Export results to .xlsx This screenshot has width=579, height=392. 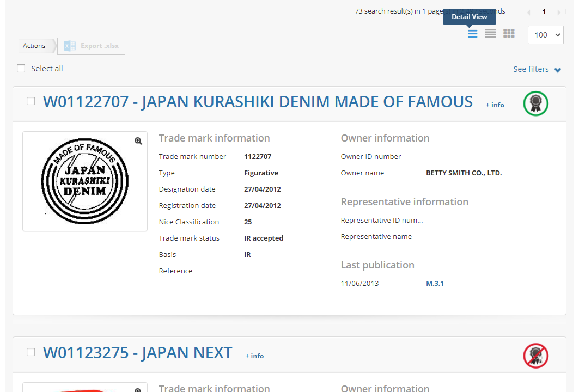pyautogui.click(x=91, y=46)
